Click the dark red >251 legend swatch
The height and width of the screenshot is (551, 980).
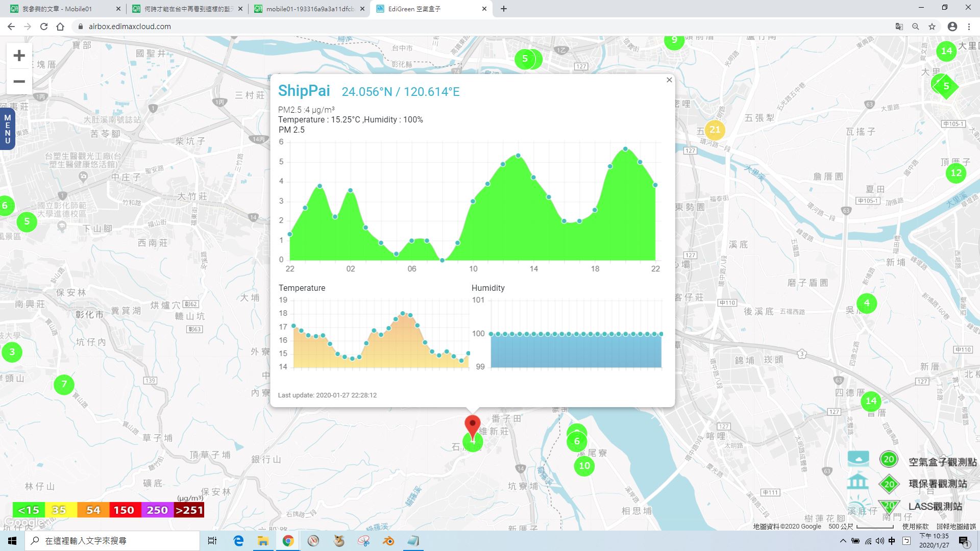tap(189, 510)
